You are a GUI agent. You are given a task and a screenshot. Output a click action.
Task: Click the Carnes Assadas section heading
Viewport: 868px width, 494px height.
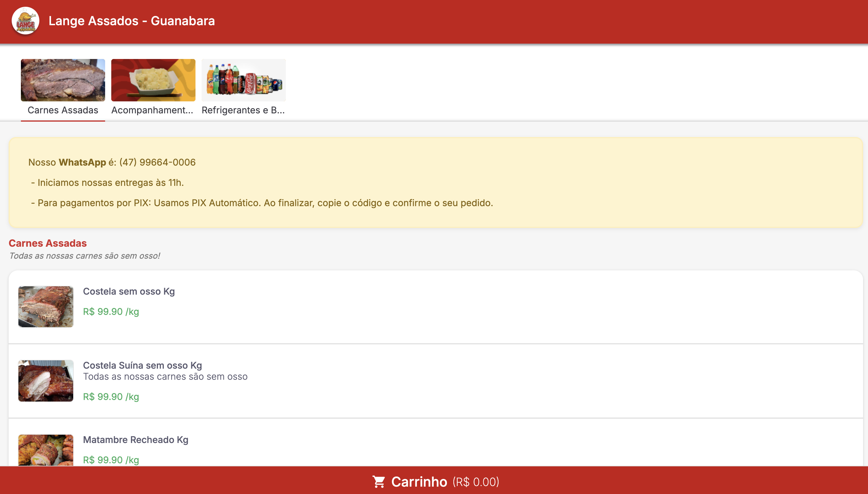pos(48,243)
